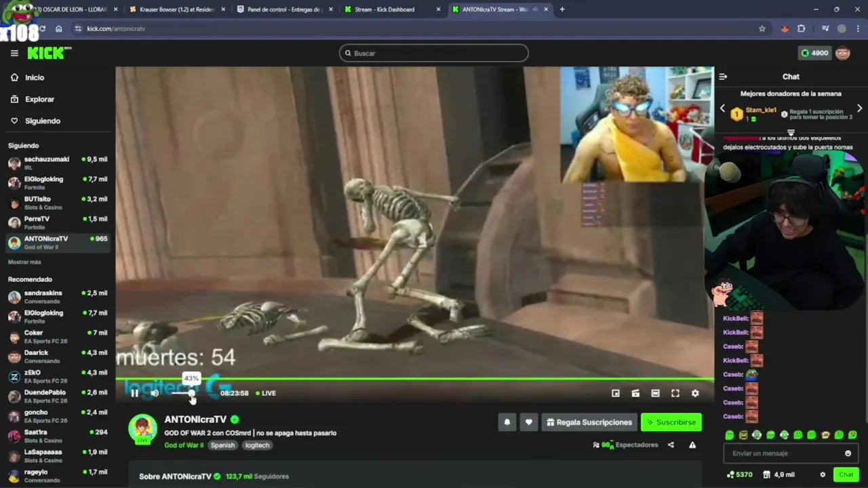Insert the last green emote in quick bar
This screenshot has height=488, width=868.
(852, 435)
